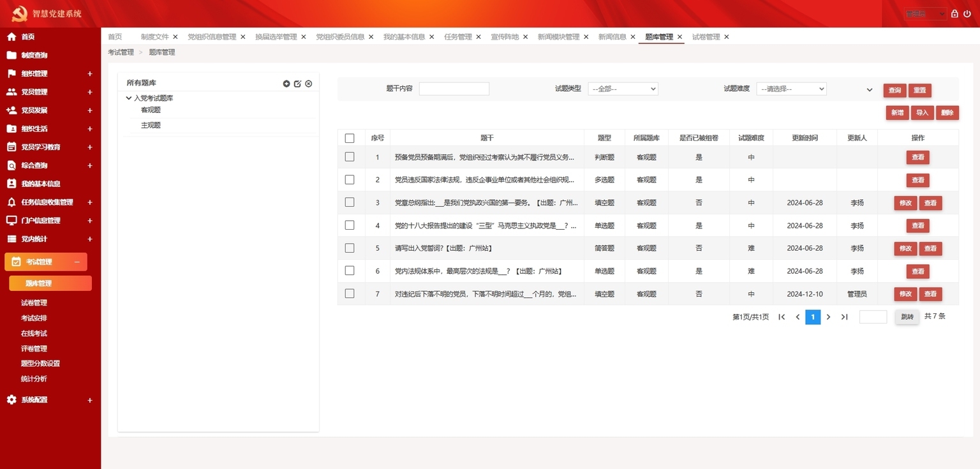
Task: Click the 题干内容 input field
Action: 454,89
